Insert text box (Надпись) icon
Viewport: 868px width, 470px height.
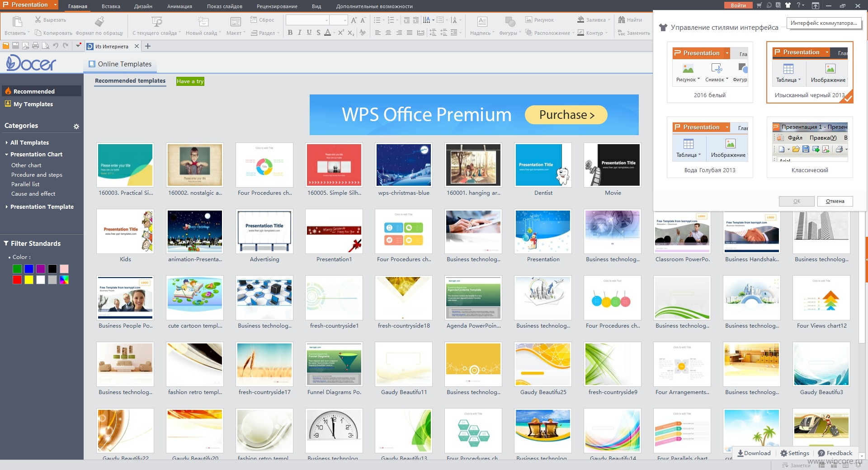point(482,22)
